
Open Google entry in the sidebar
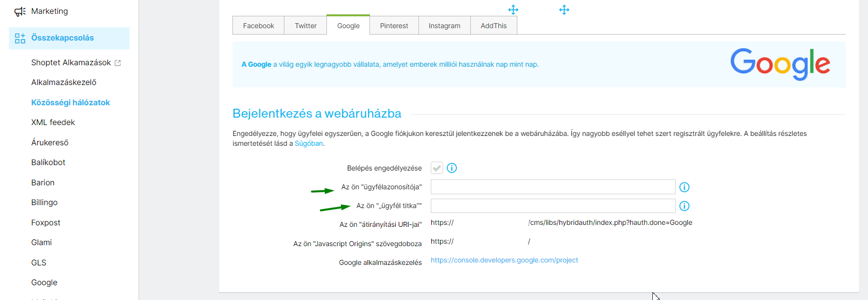tap(45, 283)
